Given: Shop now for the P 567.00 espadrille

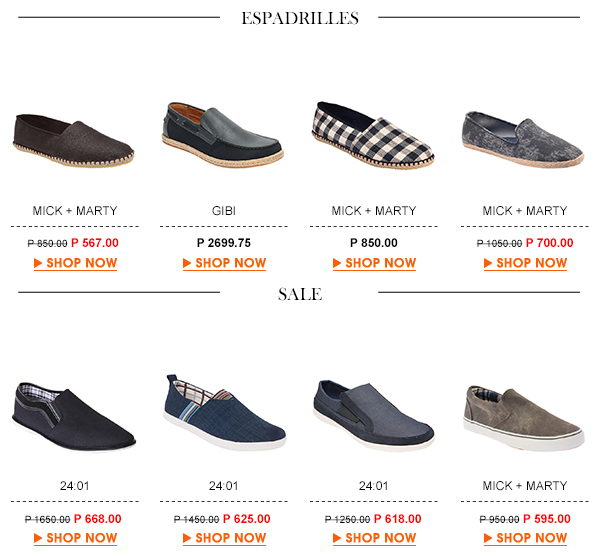Looking at the screenshot, I should [75, 263].
